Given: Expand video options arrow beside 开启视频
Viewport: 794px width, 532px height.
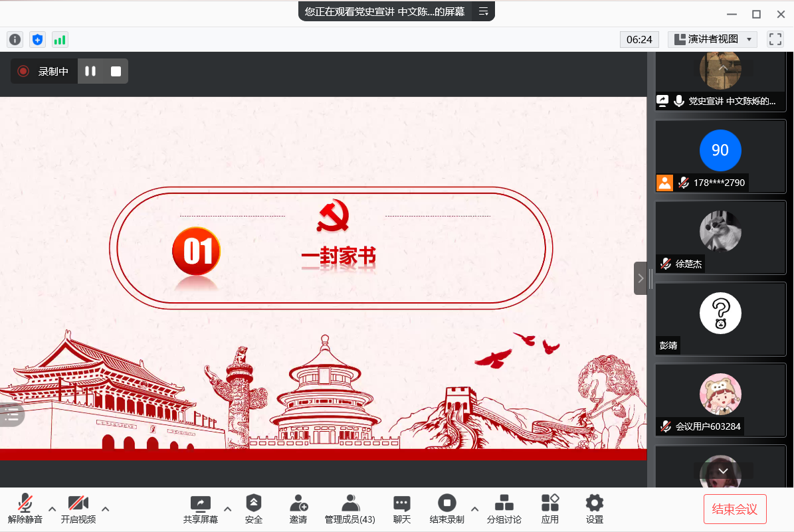Looking at the screenshot, I should click(105, 509).
